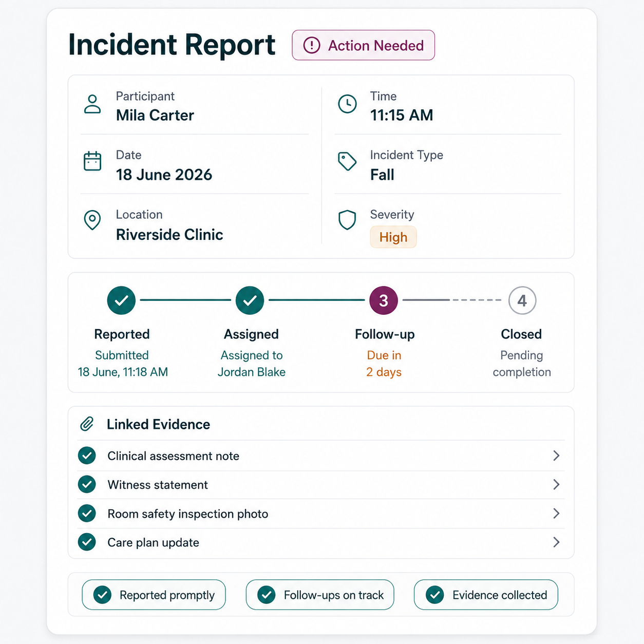Image resolution: width=644 pixels, height=644 pixels.
Task: Expand the Room safety inspection photo chevron
Action: [556, 513]
